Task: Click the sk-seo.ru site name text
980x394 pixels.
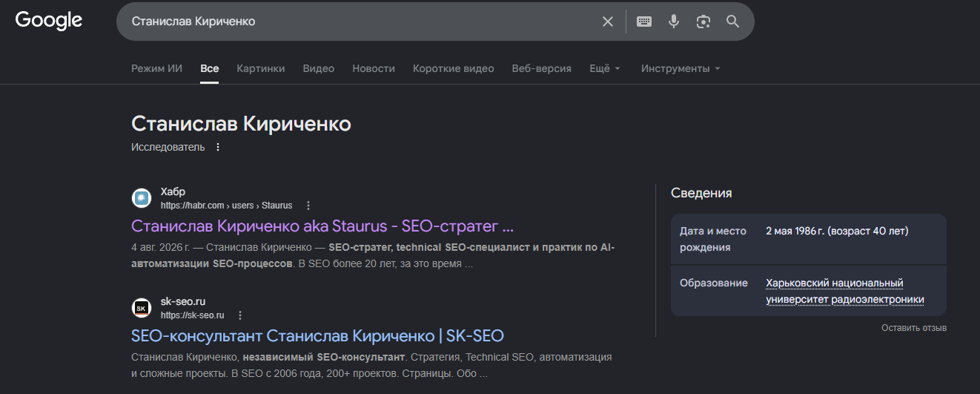Action: (x=183, y=301)
